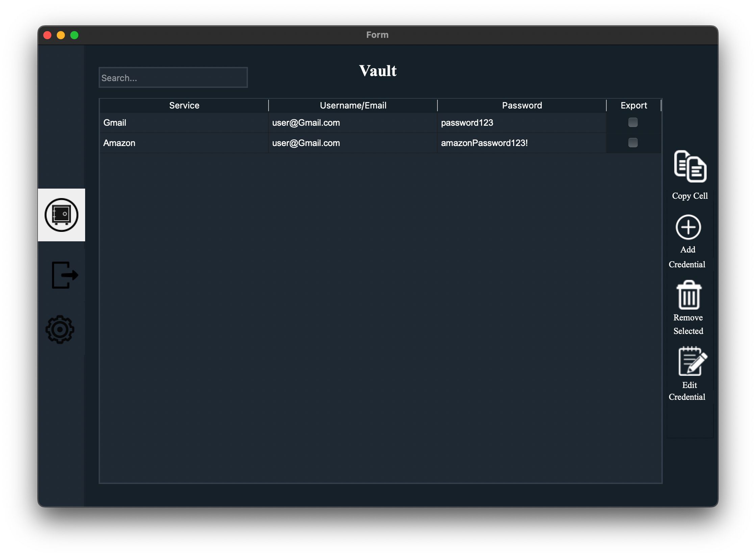Select the amazonPassword123! cell

point(521,143)
